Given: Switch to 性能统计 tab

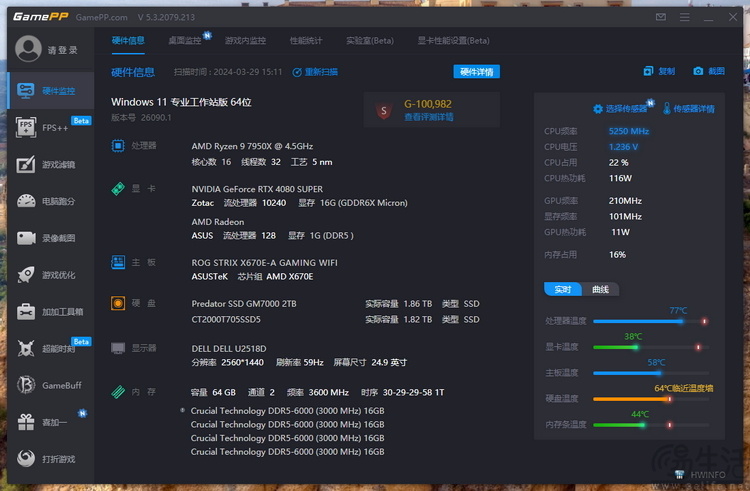Looking at the screenshot, I should coord(306,41).
